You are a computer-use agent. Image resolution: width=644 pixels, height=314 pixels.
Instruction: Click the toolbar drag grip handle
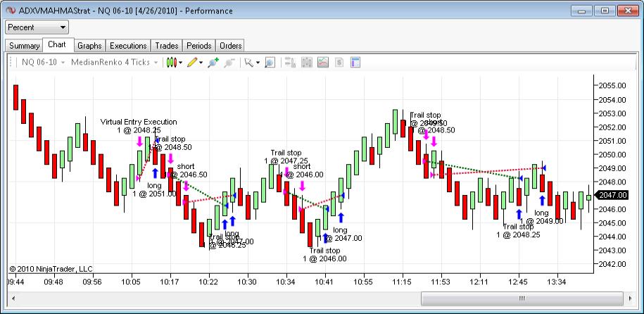click(x=11, y=63)
